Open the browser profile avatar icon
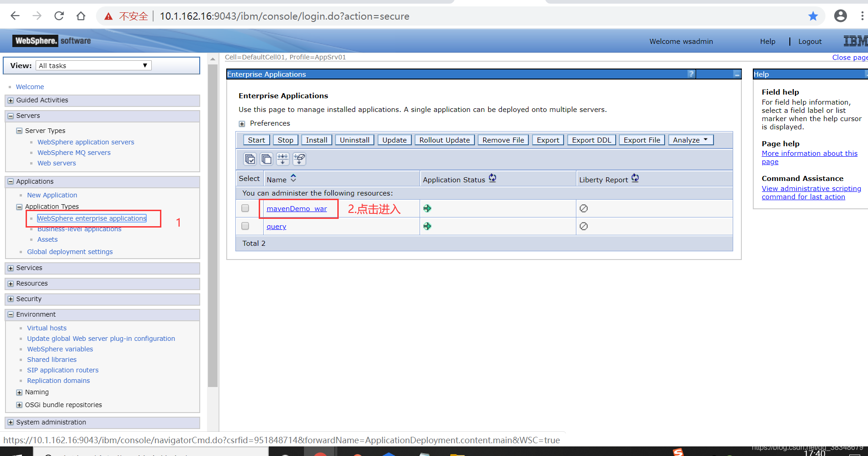The height and width of the screenshot is (456, 868). coord(840,16)
